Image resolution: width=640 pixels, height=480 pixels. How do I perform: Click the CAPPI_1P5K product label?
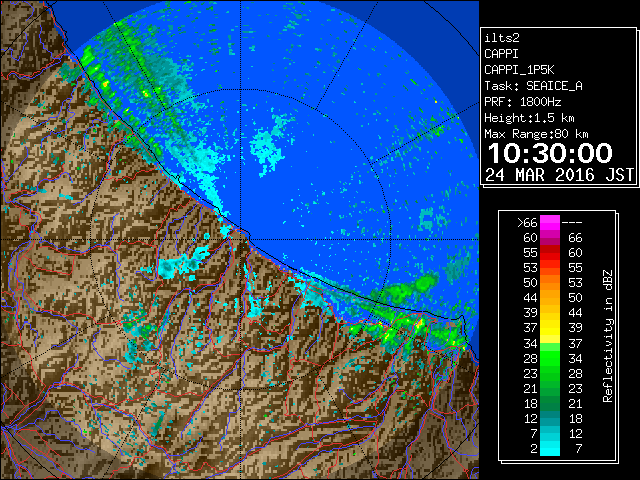coord(519,70)
